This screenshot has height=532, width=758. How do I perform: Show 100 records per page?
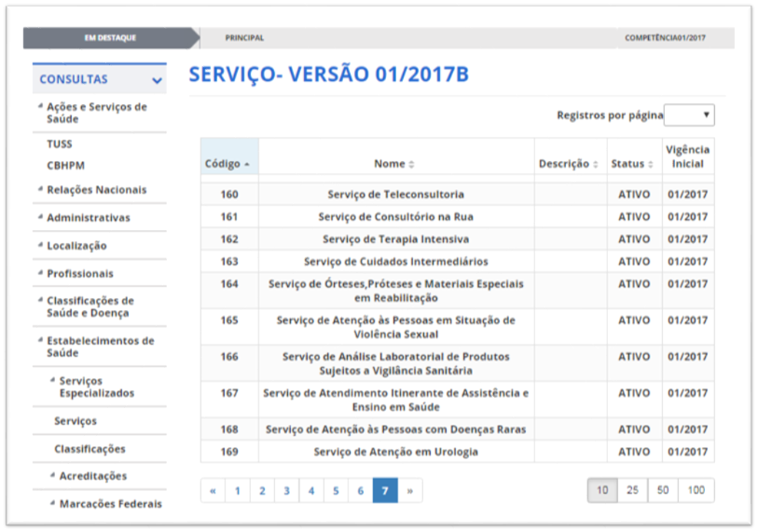pos(696,490)
